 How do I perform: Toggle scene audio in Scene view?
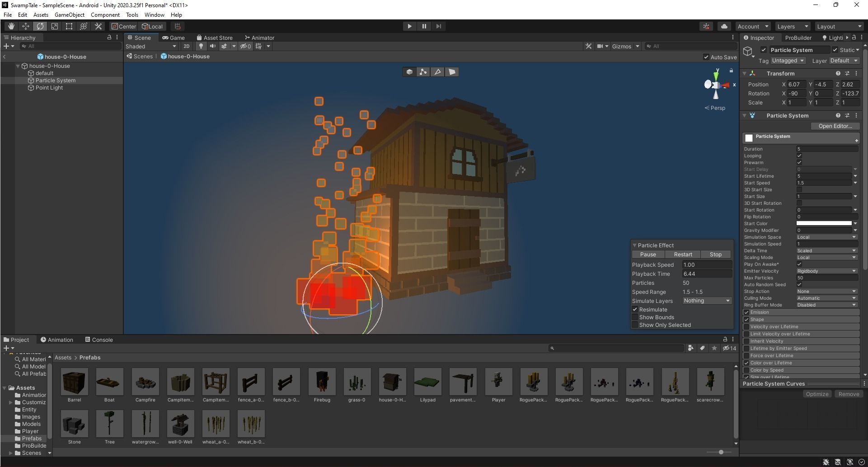point(212,46)
